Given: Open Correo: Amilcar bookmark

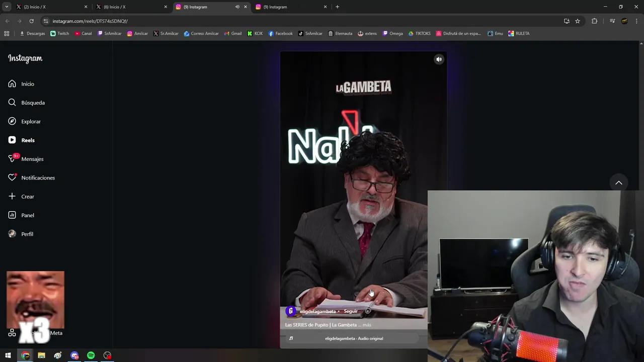Looking at the screenshot, I should point(201,34).
